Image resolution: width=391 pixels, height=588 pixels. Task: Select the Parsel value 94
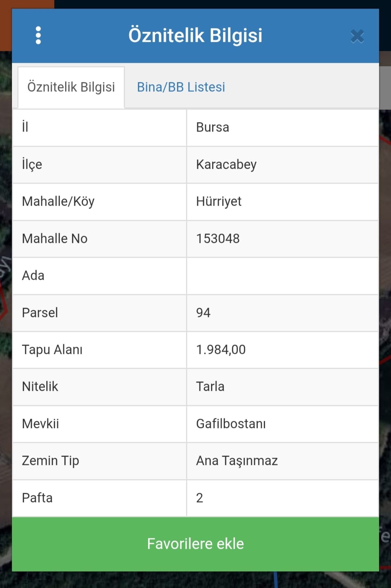coord(203,313)
